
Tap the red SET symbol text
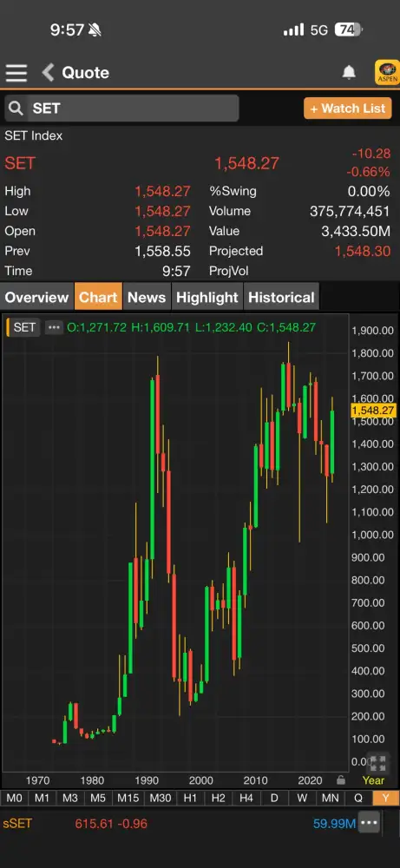click(x=20, y=163)
